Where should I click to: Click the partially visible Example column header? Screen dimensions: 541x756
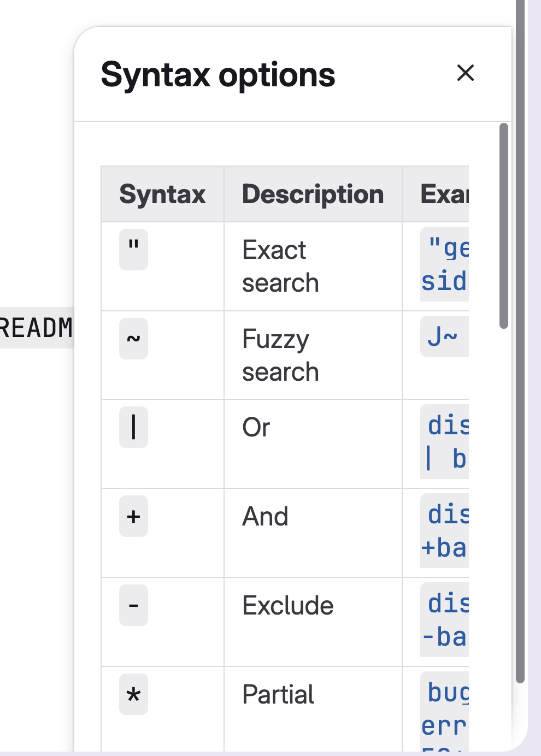coord(444,194)
